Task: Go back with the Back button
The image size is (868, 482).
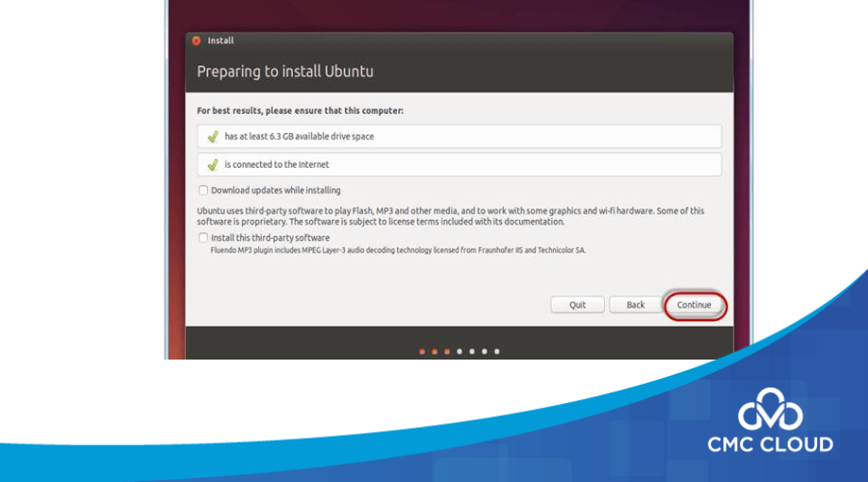Action: (x=636, y=305)
